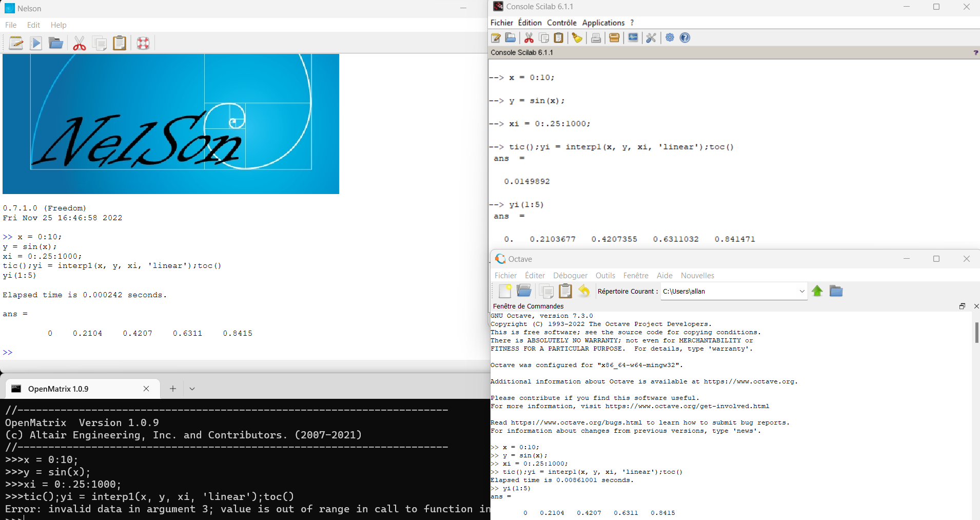Click the copy icon in Scilab toolbar

point(544,37)
